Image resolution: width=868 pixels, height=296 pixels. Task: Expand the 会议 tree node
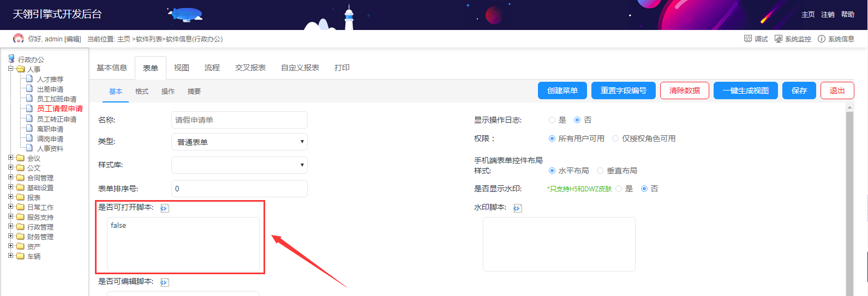pyautogui.click(x=11, y=158)
